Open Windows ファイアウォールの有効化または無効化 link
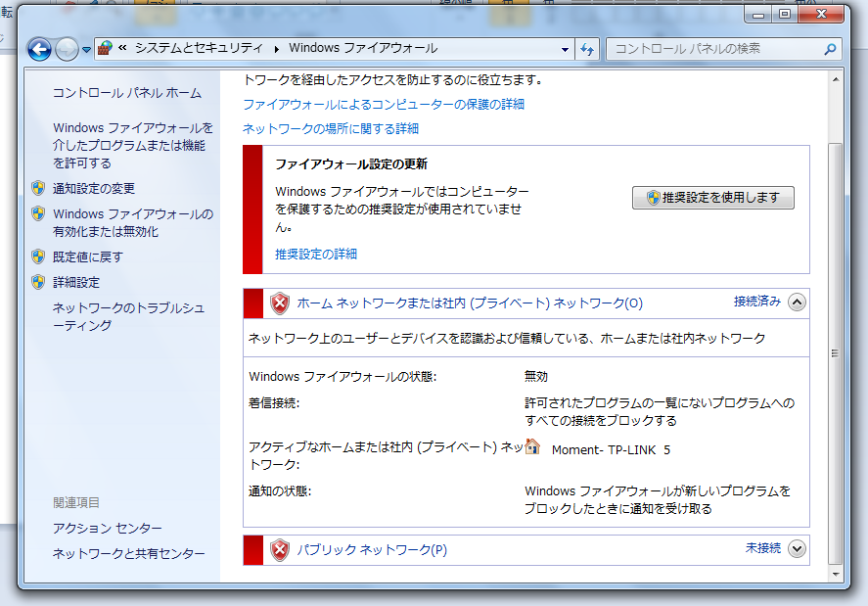The width and height of the screenshot is (868, 606). coord(133,222)
